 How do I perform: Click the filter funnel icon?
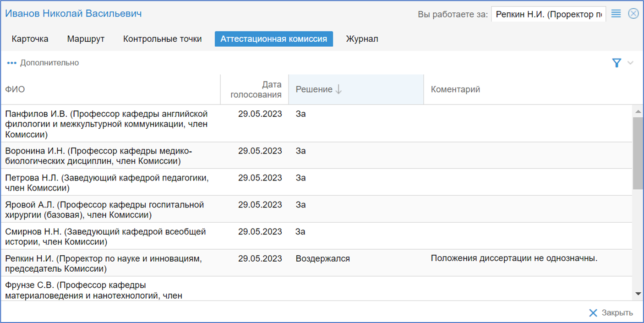pos(617,63)
